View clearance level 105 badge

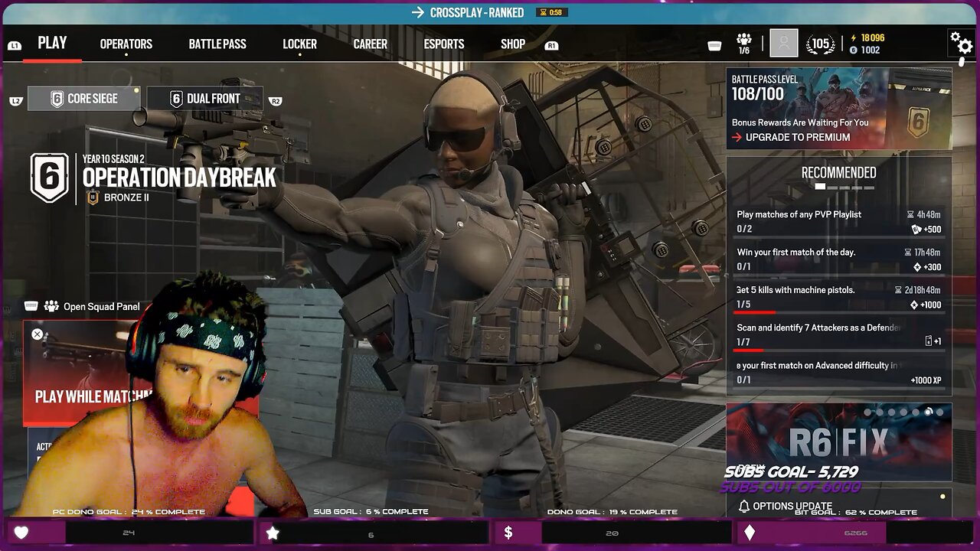[x=820, y=44]
